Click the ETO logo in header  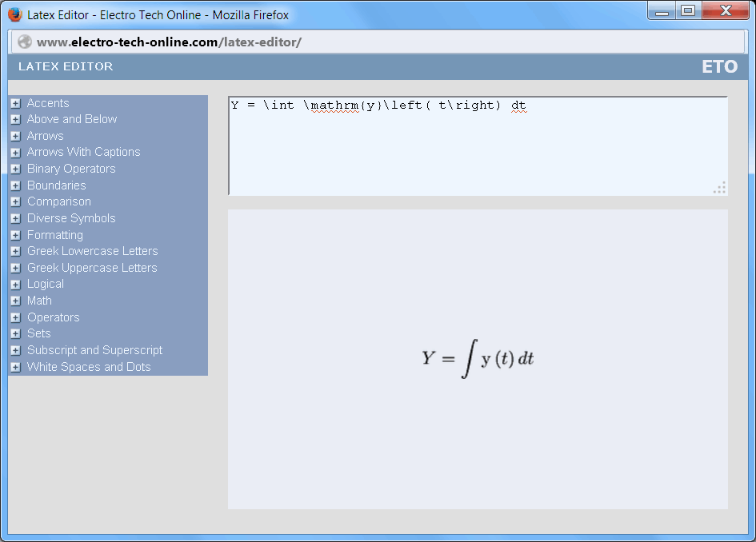click(719, 66)
